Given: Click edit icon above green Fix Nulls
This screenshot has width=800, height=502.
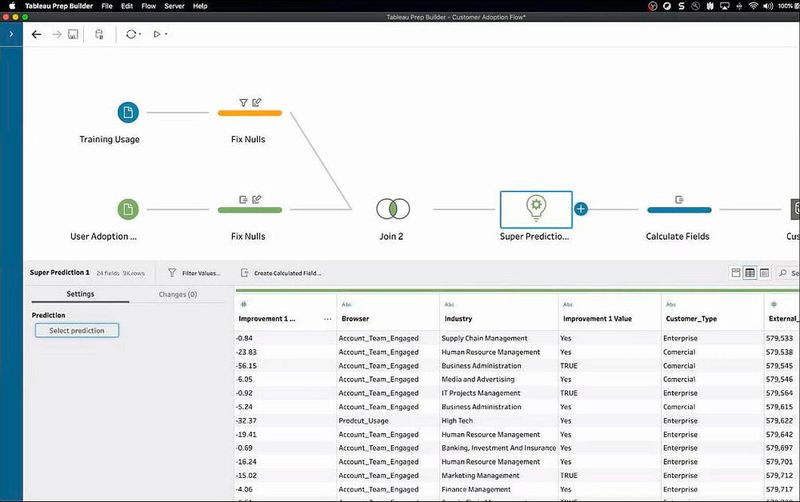Looking at the screenshot, I should click(x=257, y=199).
